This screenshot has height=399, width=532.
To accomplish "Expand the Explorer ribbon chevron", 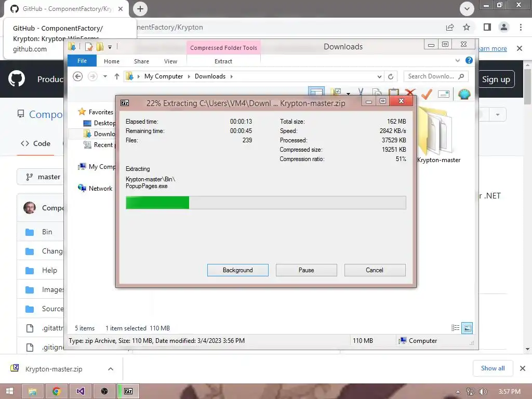I will (457, 60).
